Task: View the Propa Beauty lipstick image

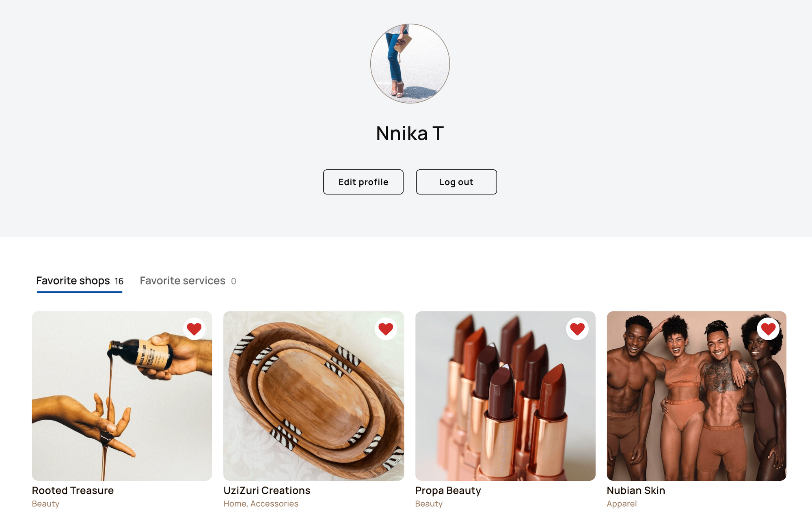Action: [505, 396]
